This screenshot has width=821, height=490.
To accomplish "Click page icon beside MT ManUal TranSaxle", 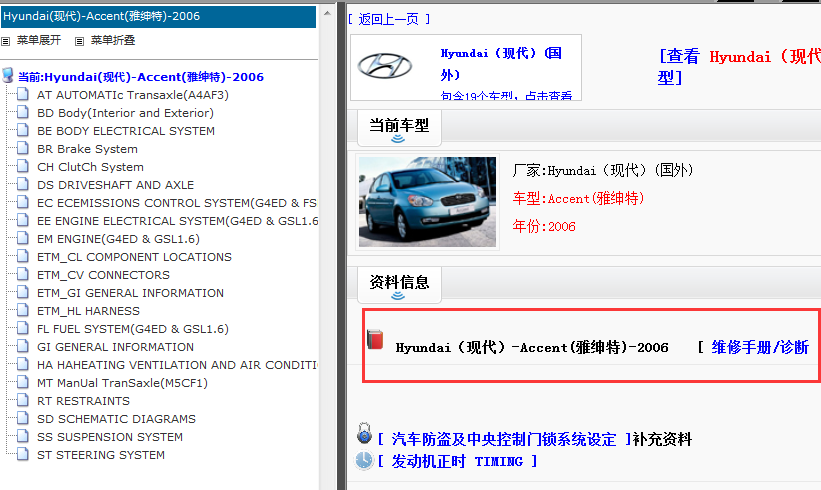I will [23, 382].
